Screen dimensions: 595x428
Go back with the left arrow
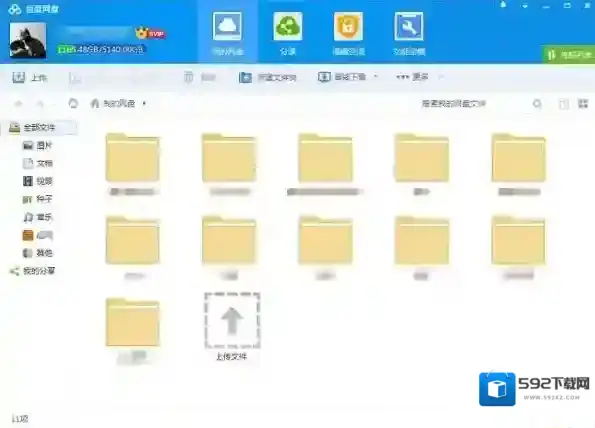18,103
